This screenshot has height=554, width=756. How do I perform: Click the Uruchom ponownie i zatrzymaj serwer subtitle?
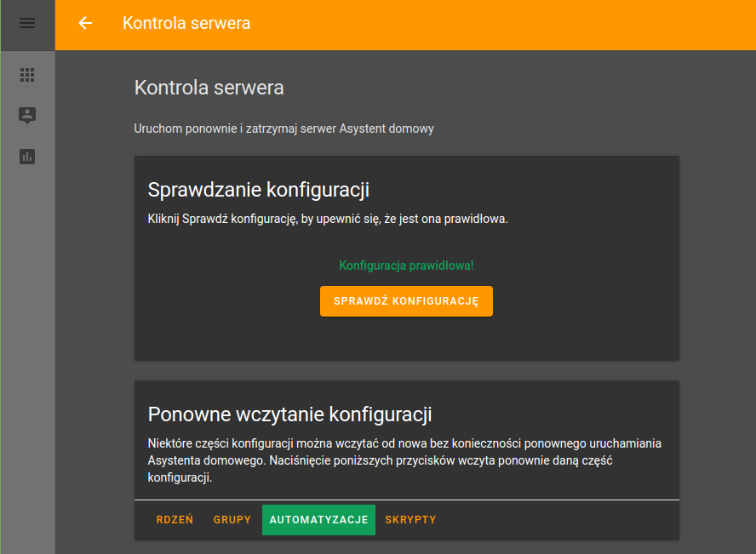283,129
